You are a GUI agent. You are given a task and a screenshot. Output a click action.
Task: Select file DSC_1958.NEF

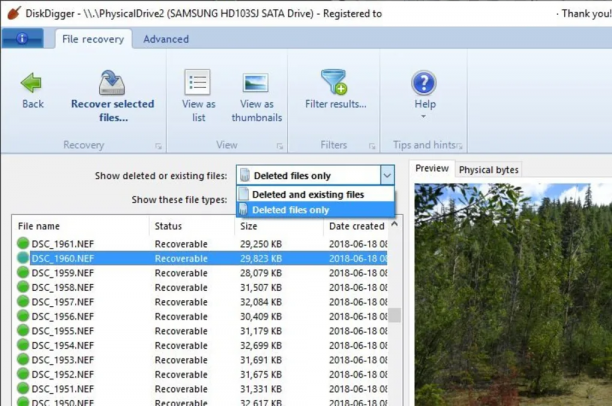point(63,287)
